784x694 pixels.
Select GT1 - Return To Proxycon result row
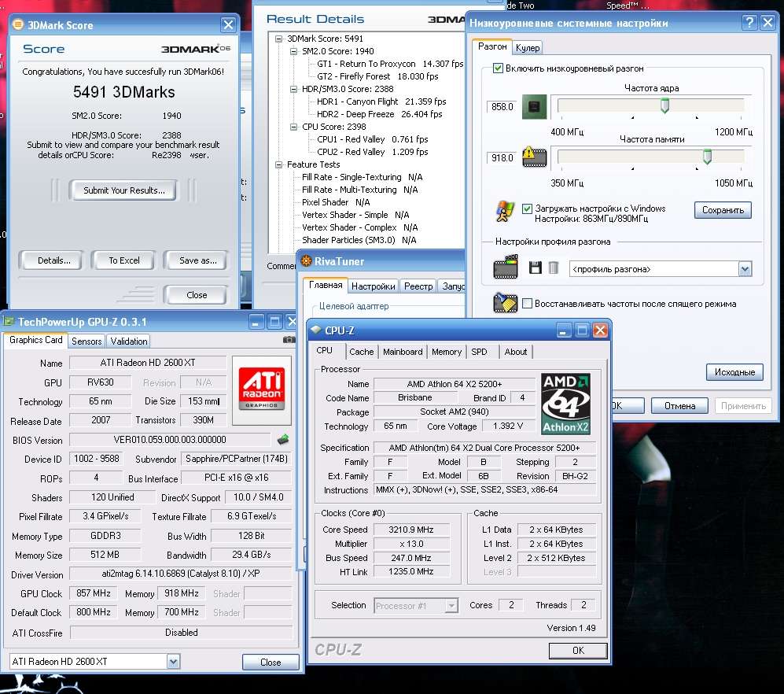390,64
